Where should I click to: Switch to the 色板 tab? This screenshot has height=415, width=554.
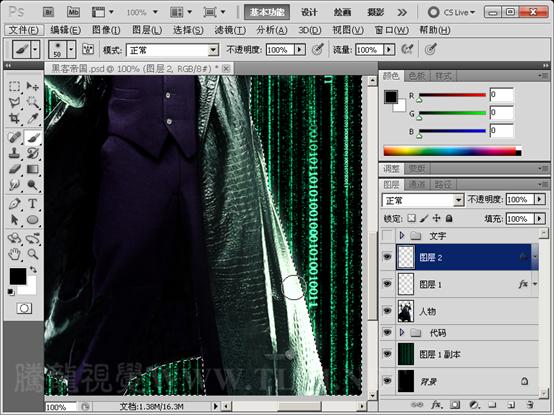[x=417, y=76]
